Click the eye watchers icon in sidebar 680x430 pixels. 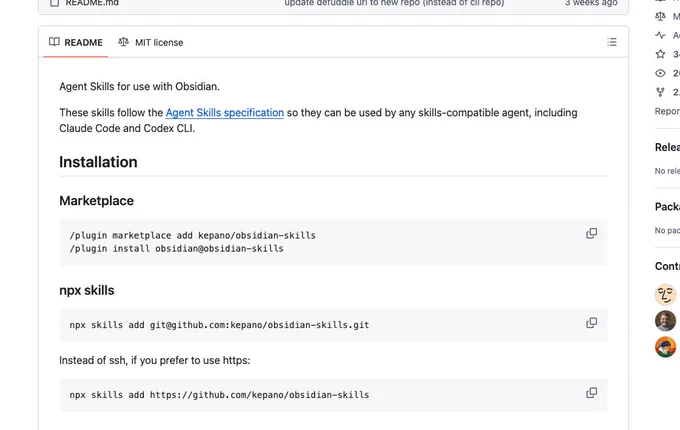660,73
